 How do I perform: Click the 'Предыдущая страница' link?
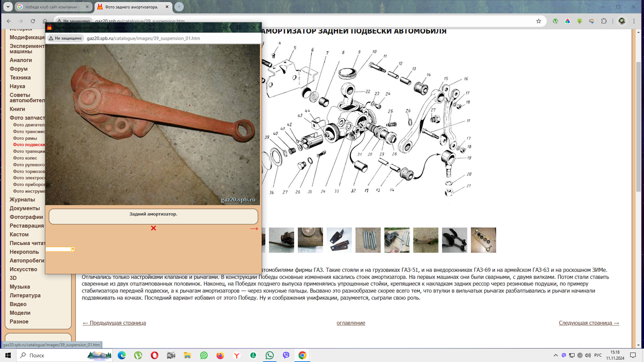tap(114, 323)
